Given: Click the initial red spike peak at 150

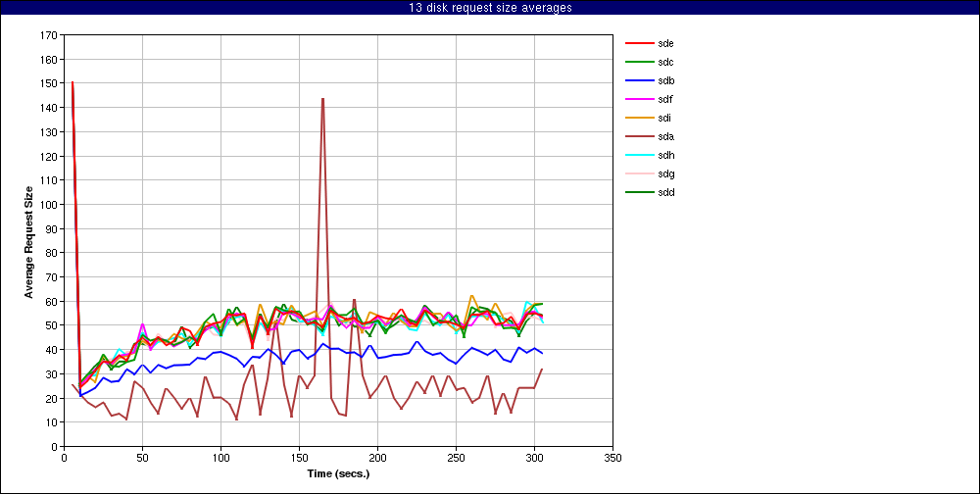Looking at the screenshot, I should [x=73, y=82].
